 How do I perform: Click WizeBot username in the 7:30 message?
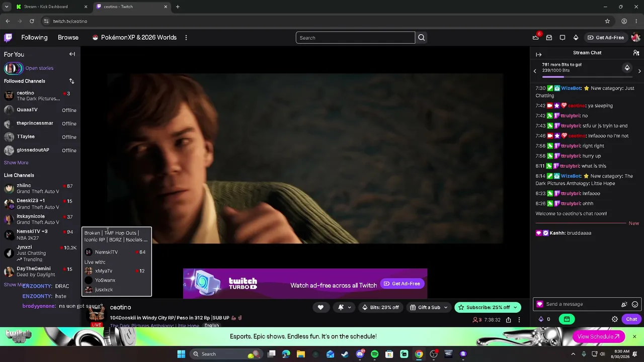(x=571, y=88)
